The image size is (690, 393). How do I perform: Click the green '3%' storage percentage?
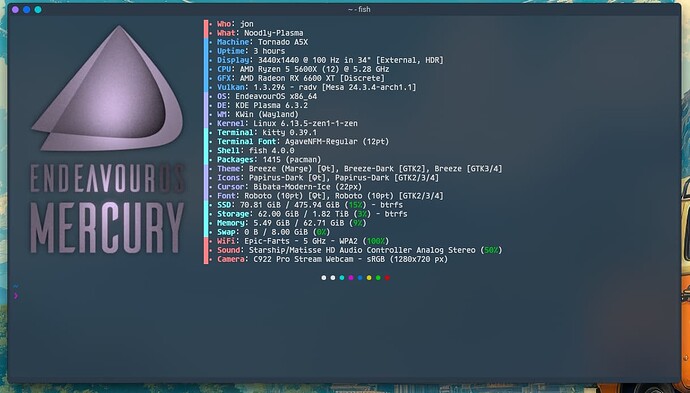362,214
